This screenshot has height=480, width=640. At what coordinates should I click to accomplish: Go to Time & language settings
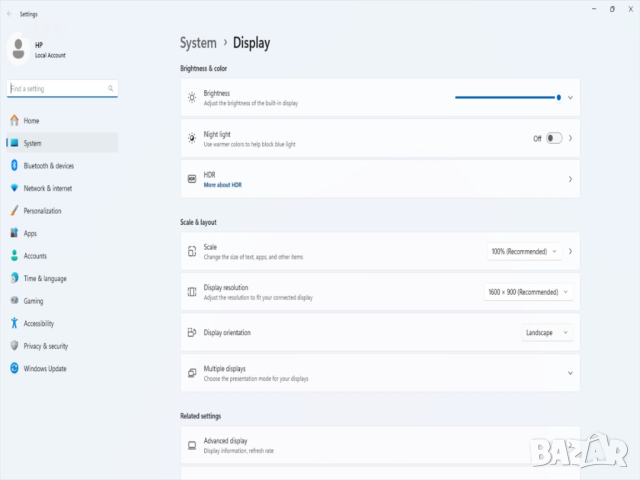pos(45,279)
